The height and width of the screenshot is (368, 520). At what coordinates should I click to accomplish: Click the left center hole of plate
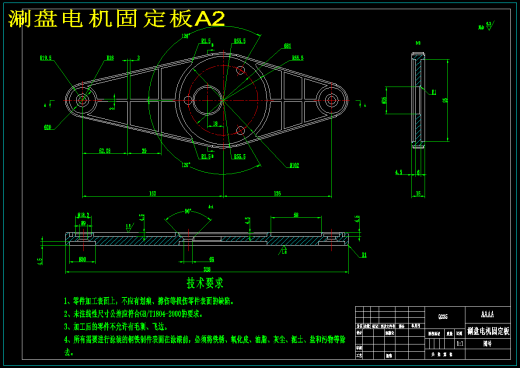pos(82,100)
